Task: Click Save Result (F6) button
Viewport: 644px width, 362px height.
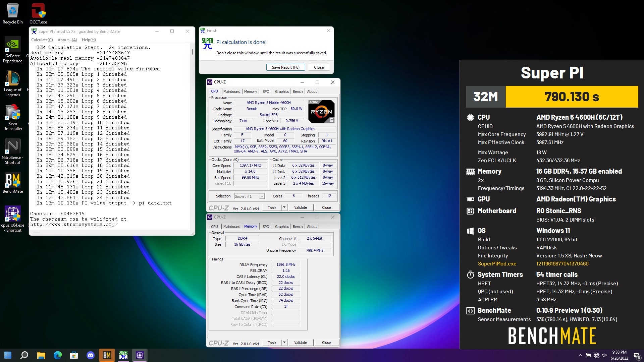Action: pos(285,67)
